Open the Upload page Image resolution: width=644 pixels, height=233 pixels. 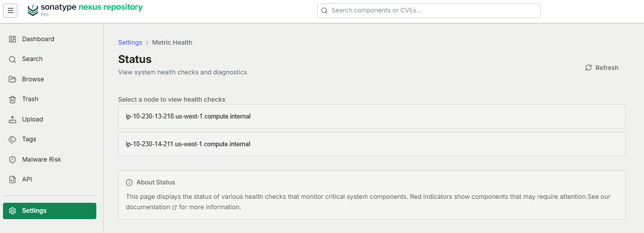[x=50, y=119]
